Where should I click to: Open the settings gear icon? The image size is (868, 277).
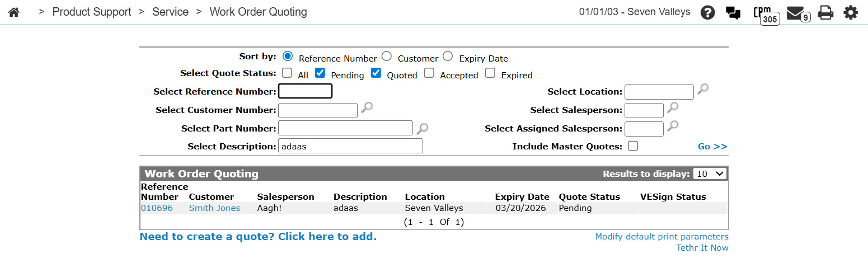click(851, 12)
